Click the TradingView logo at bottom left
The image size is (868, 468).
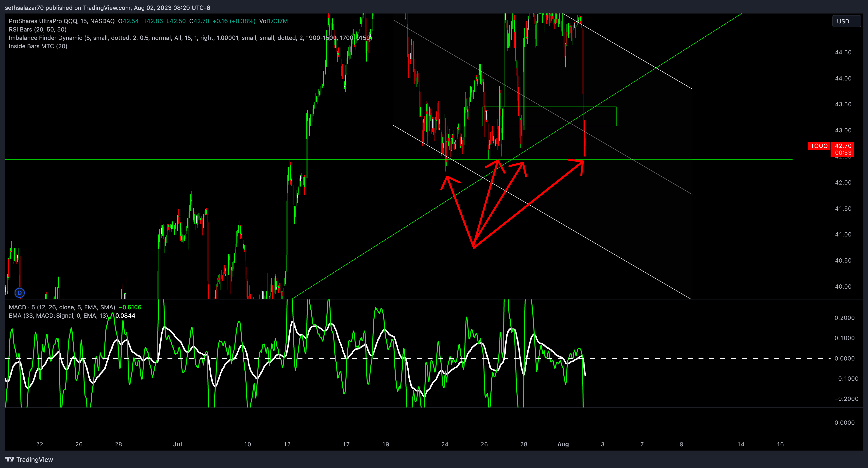tap(29, 460)
